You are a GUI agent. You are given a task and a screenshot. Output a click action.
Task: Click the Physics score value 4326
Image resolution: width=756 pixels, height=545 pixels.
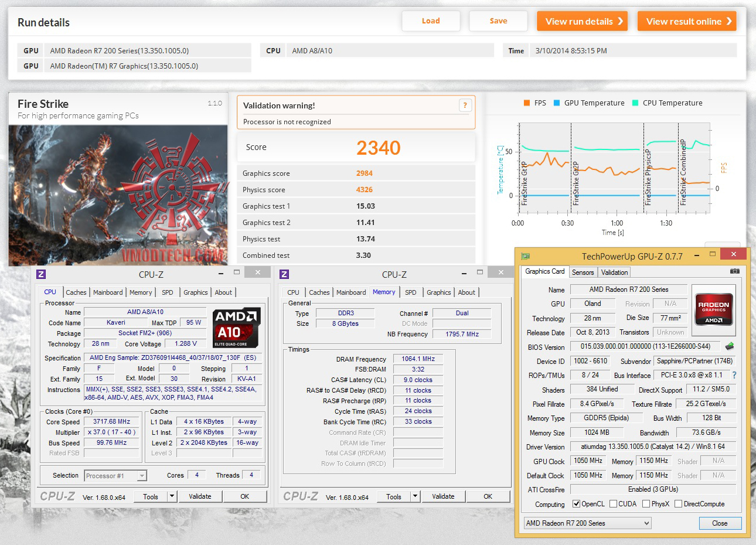[365, 190]
